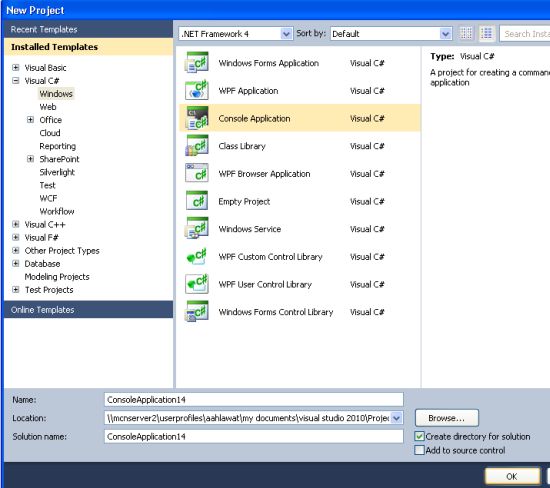This screenshot has width=550, height=488.
Task: Click the Windows Forms Application template icon
Action: coord(196,62)
